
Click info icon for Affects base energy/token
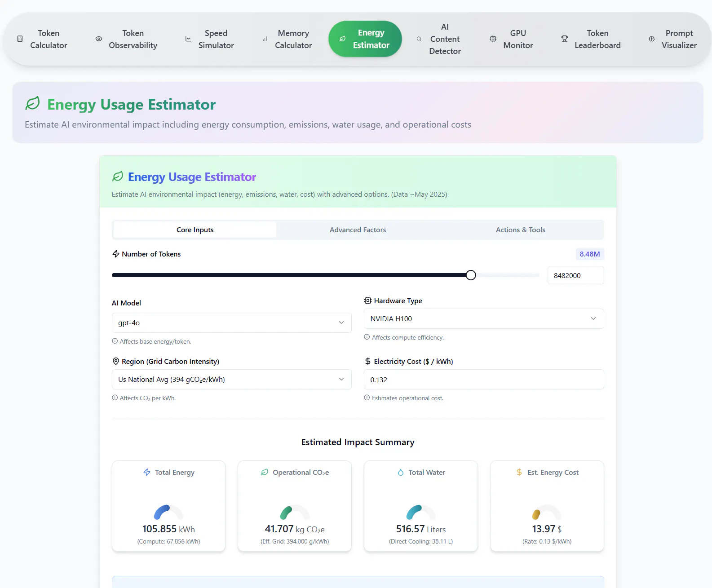pyautogui.click(x=115, y=341)
